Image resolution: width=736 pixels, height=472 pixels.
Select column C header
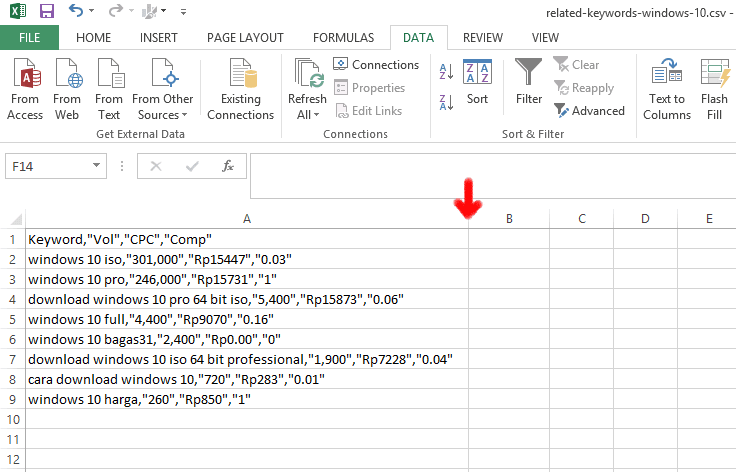coord(582,219)
